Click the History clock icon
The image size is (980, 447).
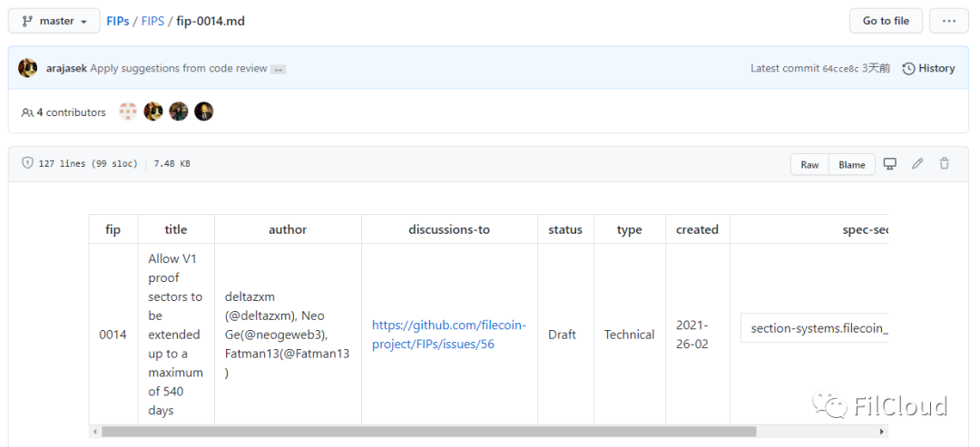pyautogui.click(x=908, y=69)
